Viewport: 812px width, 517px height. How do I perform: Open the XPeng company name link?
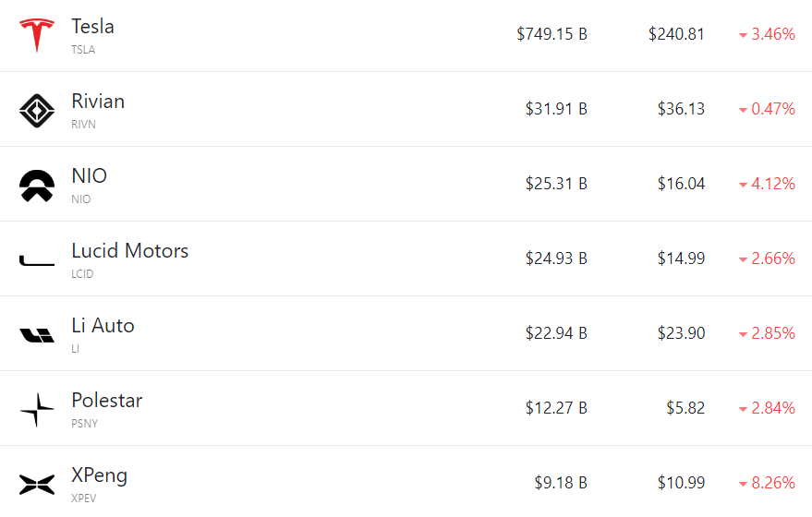[99, 475]
